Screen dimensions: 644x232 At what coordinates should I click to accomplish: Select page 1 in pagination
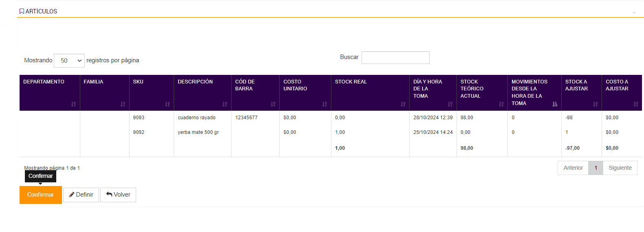595,168
